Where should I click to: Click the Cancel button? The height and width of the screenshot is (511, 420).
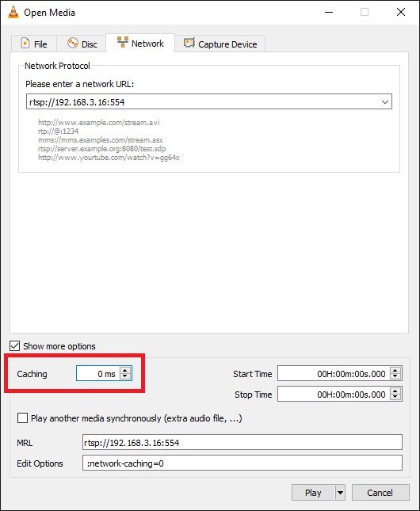point(380,493)
